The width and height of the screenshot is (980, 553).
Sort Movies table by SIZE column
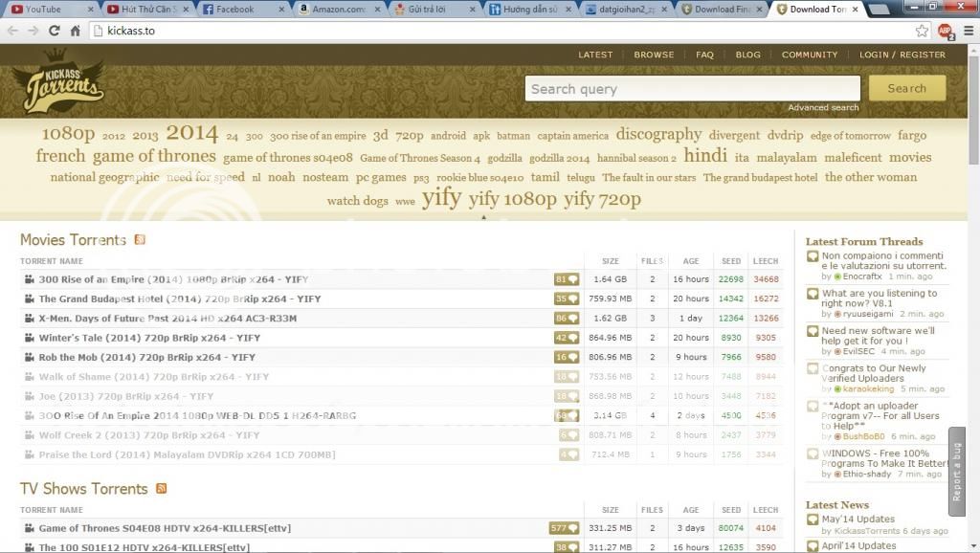tap(610, 261)
